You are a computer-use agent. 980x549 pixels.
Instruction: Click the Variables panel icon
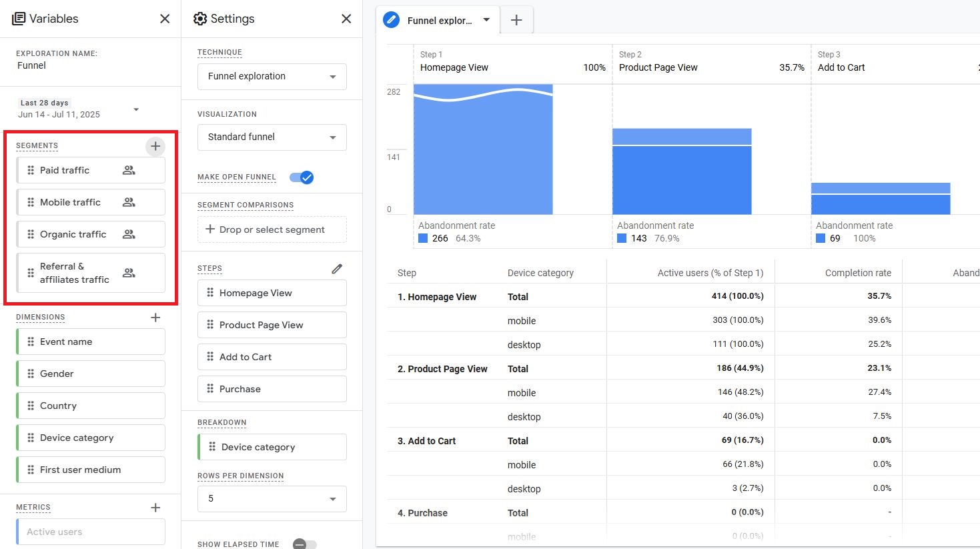tap(19, 19)
